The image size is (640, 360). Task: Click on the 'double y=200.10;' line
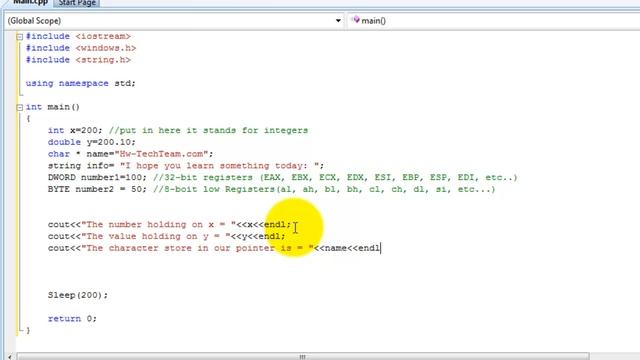tap(91, 142)
